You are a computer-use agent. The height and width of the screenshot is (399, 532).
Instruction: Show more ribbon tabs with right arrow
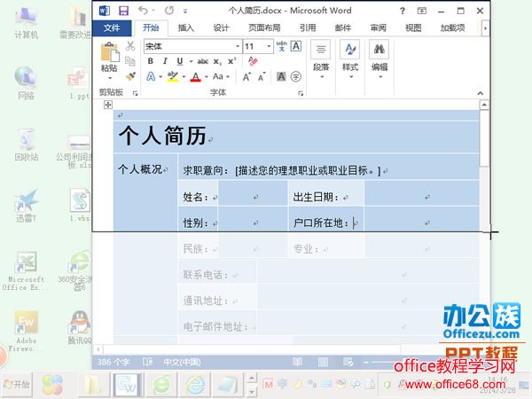485,28
